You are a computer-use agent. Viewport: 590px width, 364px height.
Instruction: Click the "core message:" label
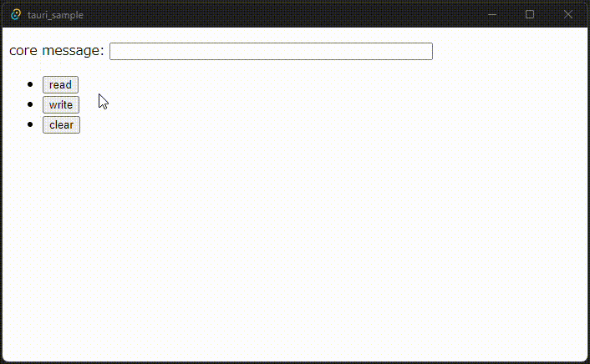[x=57, y=50]
